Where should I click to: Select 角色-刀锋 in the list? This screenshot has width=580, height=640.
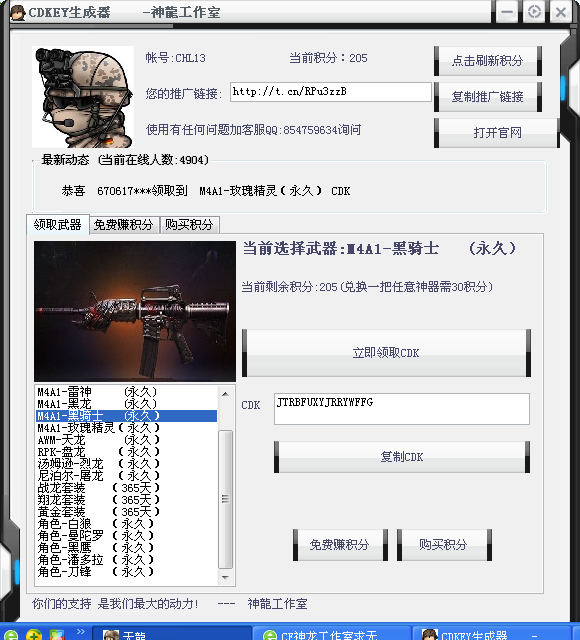[127, 572]
